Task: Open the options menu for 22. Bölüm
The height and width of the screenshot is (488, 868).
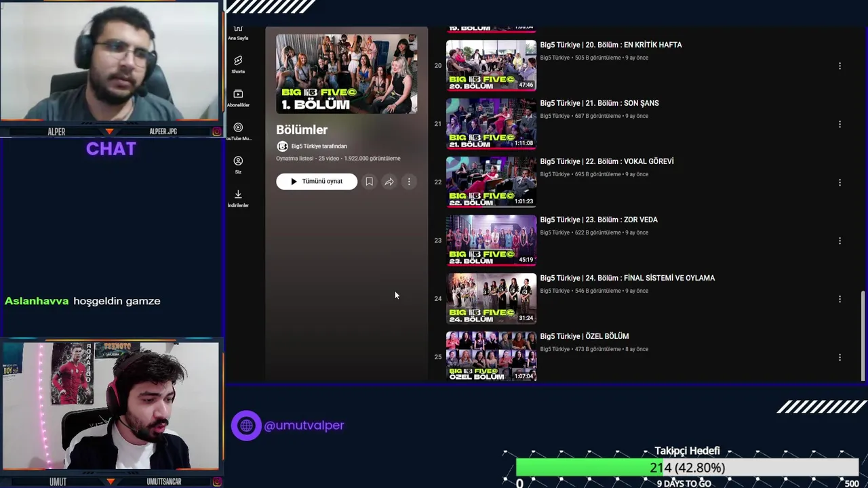Action: pyautogui.click(x=840, y=182)
